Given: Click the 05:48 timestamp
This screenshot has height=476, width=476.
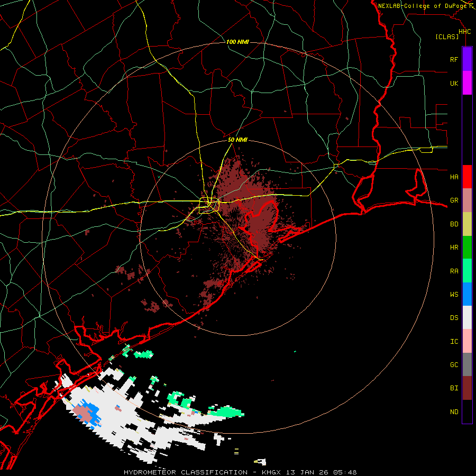Looking at the screenshot, I should pyautogui.click(x=345, y=472).
